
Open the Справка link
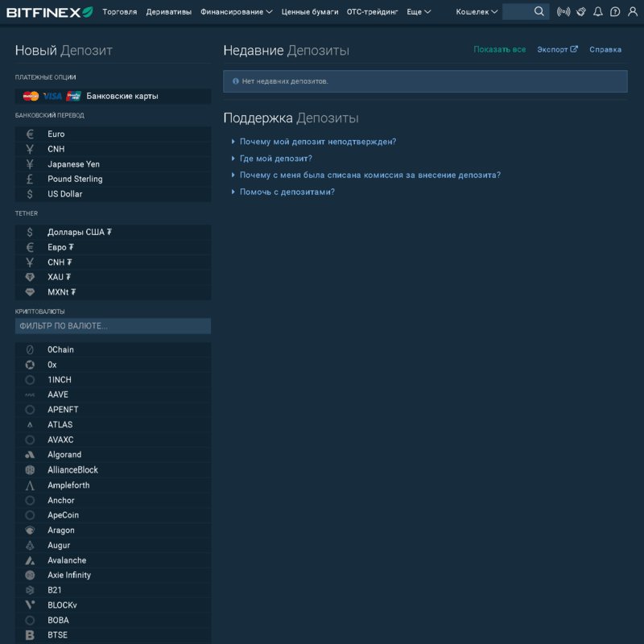605,49
